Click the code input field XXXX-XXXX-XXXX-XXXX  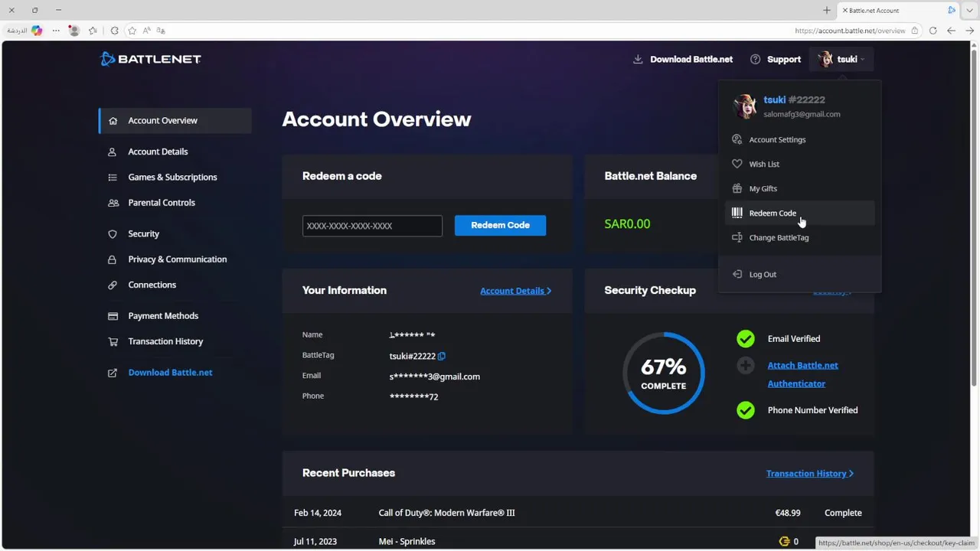pos(372,226)
